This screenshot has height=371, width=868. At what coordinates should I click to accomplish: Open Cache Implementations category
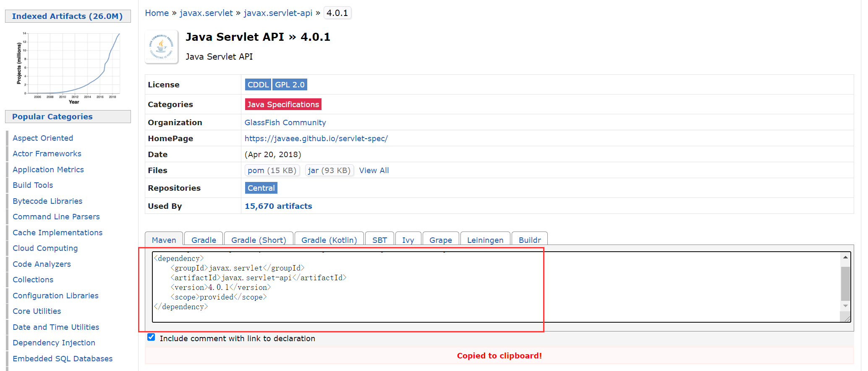coord(58,232)
